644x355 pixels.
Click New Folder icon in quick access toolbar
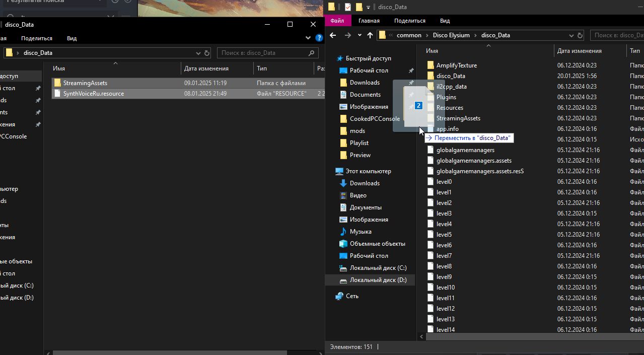[x=359, y=7]
